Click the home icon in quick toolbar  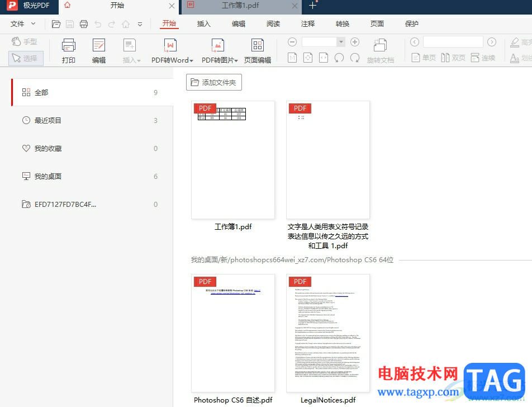click(126, 24)
